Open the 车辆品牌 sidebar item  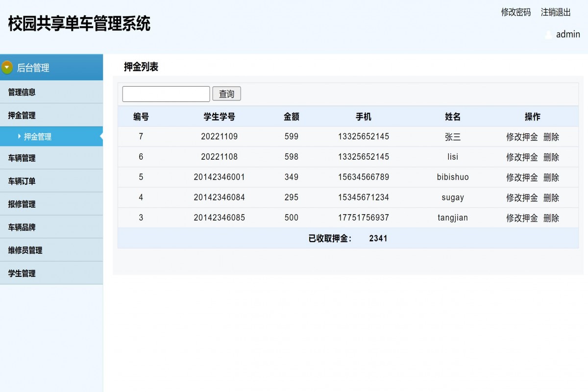coord(22,226)
